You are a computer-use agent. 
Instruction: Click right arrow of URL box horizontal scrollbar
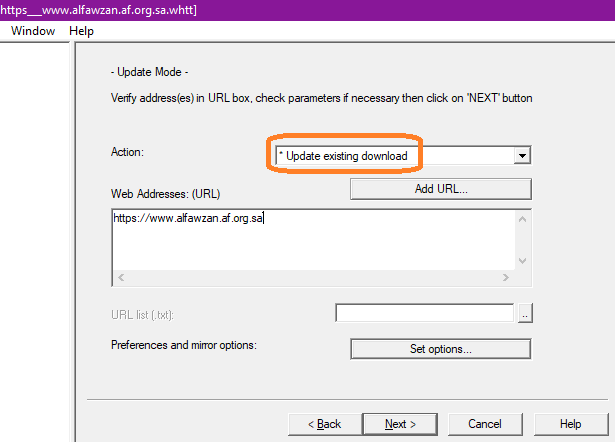click(505, 276)
